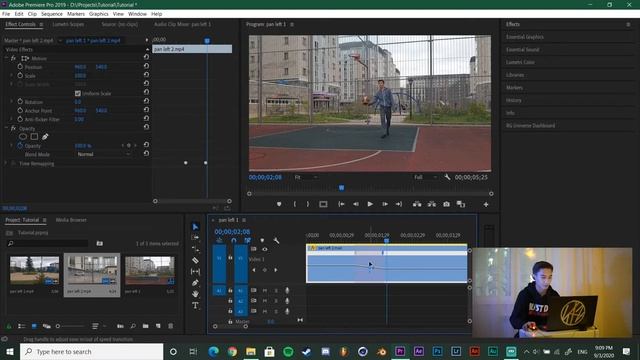The height and width of the screenshot is (360, 640).
Task: Toggle animation stopwatch for Anchor Point
Action: click(x=20, y=110)
